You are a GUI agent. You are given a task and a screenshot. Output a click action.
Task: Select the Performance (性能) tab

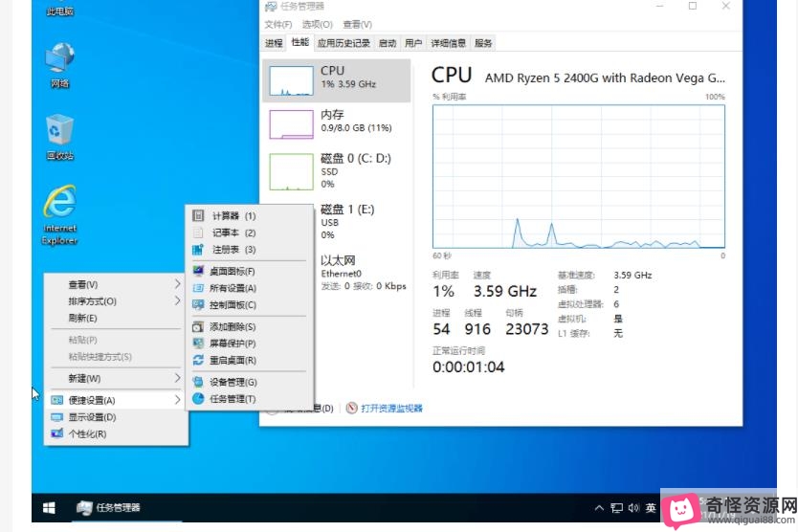[300, 42]
